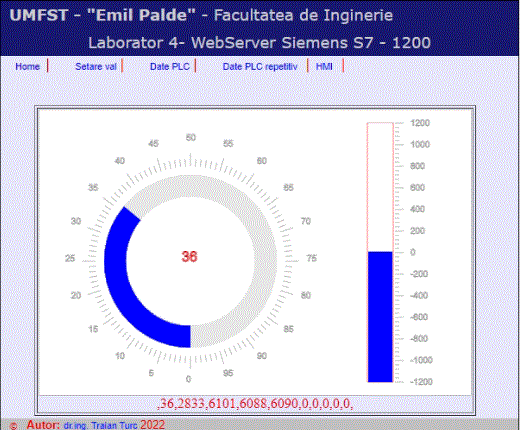Viewport: 520px width, 430px height.
Task: Go to the Setare val page
Action: tap(96, 67)
